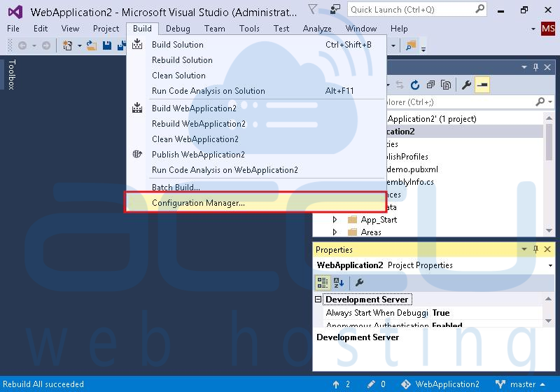The width and height of the screenshot is (560, 392).
Task: Select the Areas folder
Action: coord(371,232)
